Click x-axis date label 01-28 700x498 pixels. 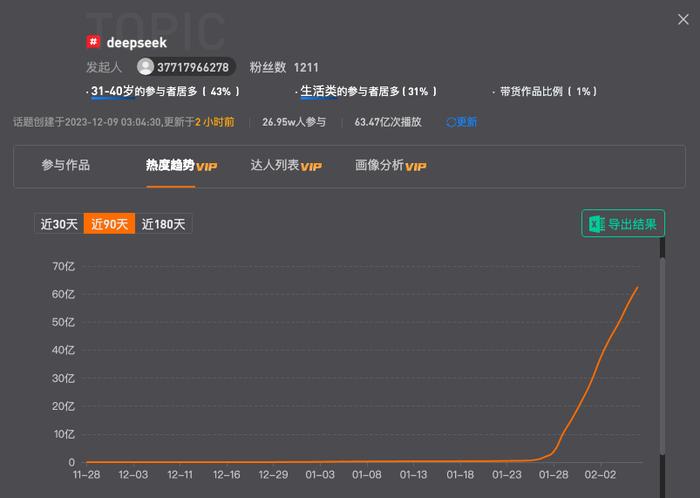(x=554, y=474)
